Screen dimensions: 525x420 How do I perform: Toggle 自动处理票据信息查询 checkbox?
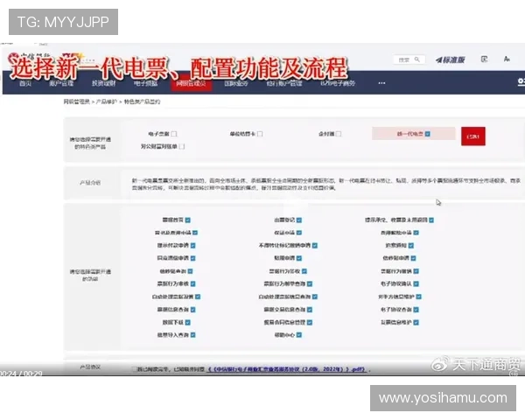click(x=315, y=297)
